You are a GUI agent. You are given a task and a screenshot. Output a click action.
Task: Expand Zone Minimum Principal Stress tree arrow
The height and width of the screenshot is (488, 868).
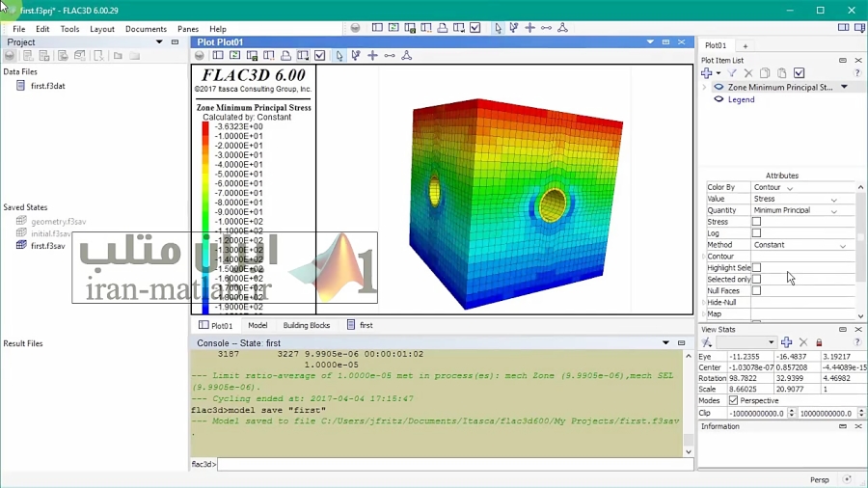tap(704, 87)
